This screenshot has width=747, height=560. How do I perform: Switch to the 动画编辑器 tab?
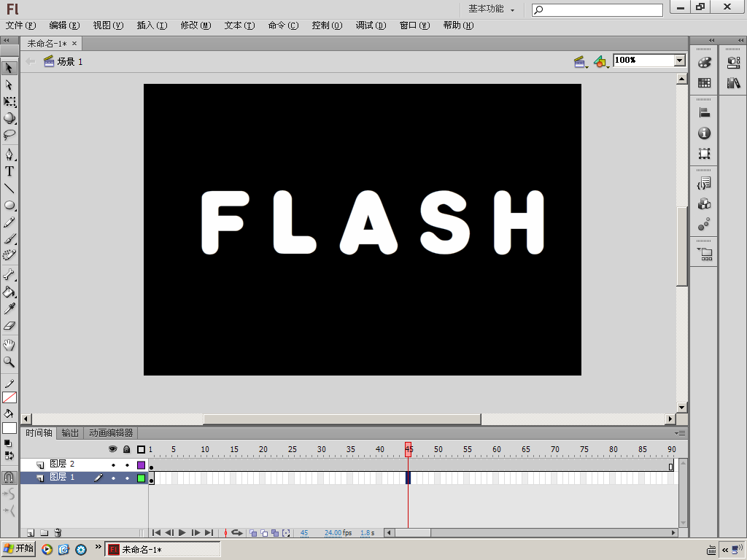(111, 433)
